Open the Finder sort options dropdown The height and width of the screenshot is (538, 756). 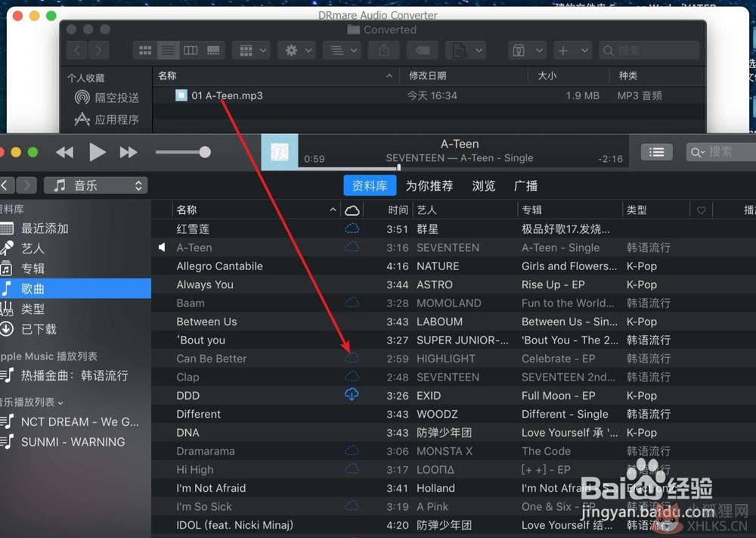pyautogui.click(x=342, y=50)
